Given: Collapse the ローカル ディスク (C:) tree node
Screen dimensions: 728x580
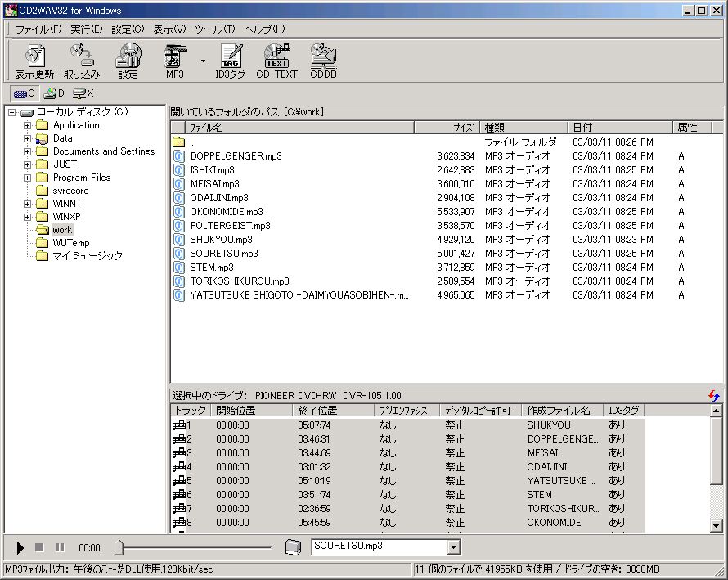Looking at the screenshot, I should pos(12,112).
